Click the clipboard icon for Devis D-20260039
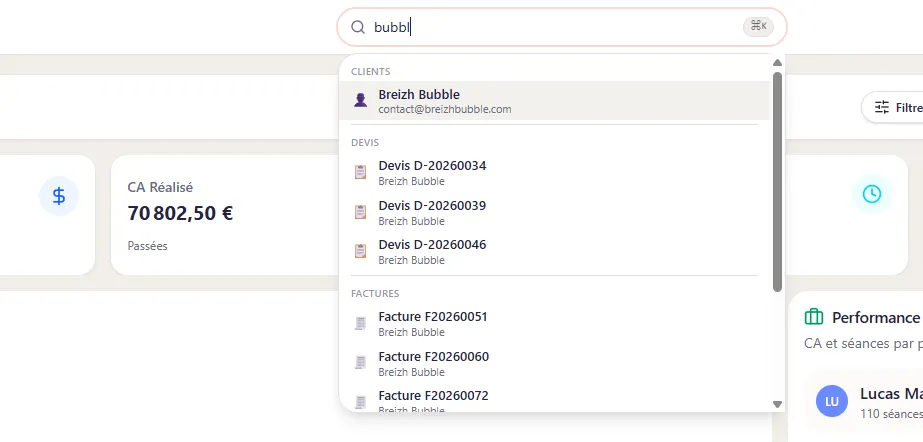The height and width of the screenshot is (442, 923). [360, 212]
